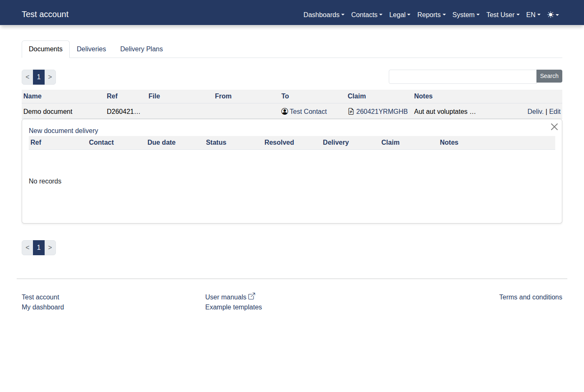Go to the previous page with the < arrow

pos(27,77)
